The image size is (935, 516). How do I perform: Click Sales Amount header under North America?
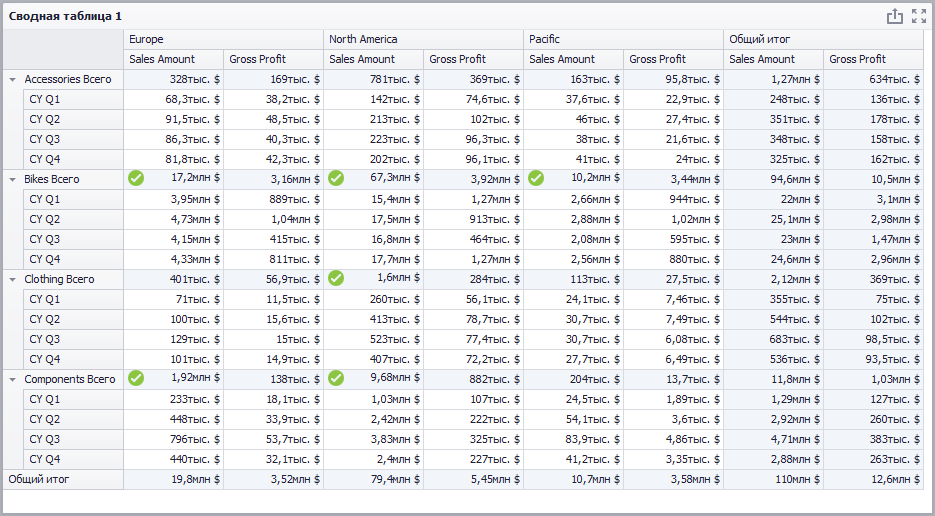tap(373, 59)
